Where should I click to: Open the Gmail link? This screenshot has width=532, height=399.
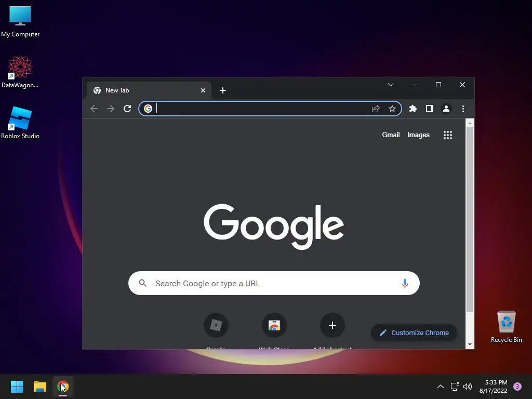tap(391, 135)
